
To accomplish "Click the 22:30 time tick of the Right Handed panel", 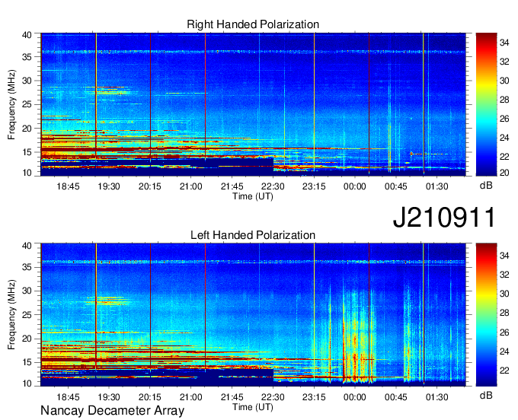I will [x=273, y=186].
